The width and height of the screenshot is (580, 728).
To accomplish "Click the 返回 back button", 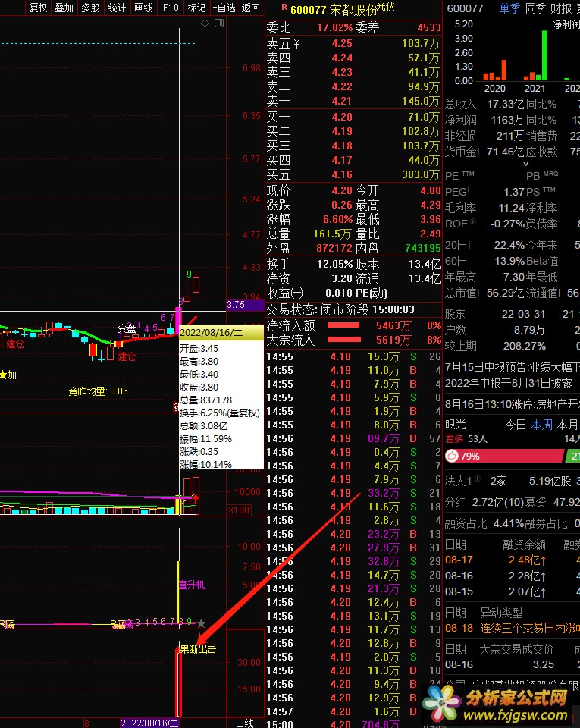I will [250, 8].
